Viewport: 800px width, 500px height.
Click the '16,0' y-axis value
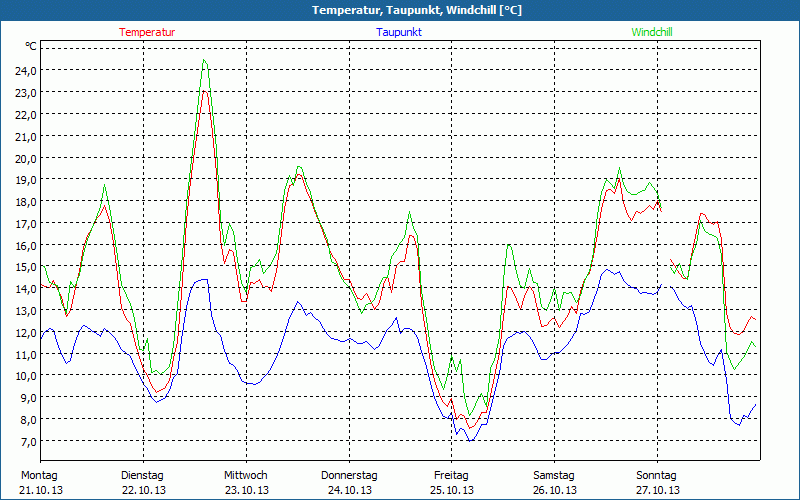(26, 246)
